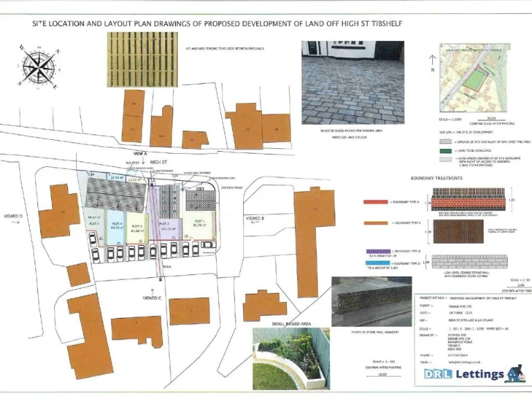Click the compass rose symbol
The image size is (532, 399).
(x=38, y=66)
